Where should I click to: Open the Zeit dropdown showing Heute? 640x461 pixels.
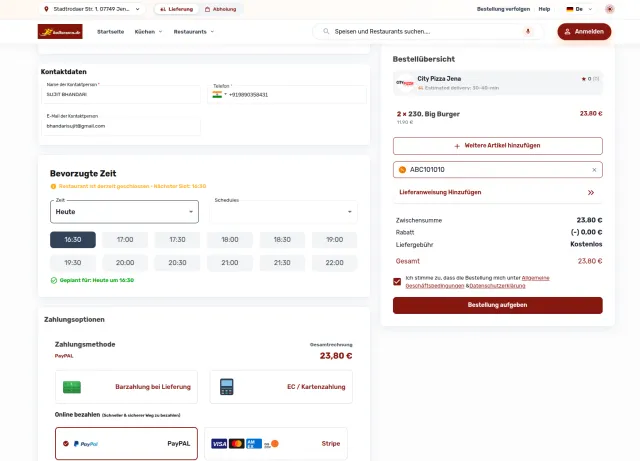pyautogui.click(x=124, y=212)
